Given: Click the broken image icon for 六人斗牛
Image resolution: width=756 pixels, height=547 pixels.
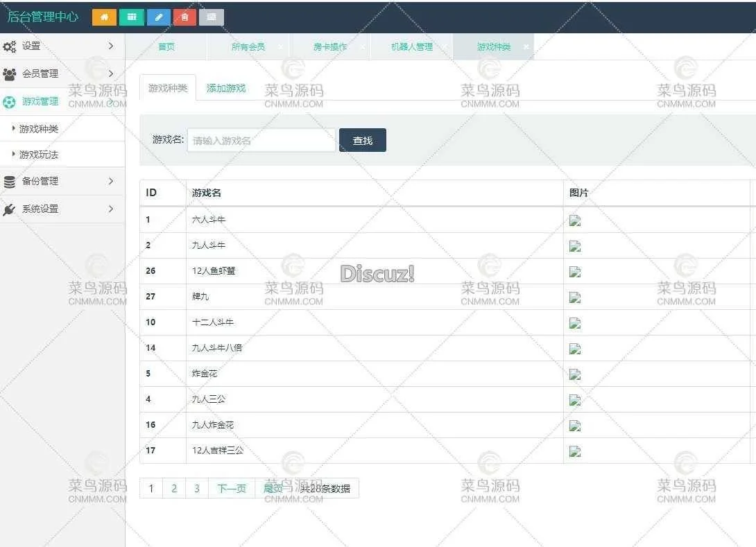Looking at the screenshot, I should click(x=575, y=220).
